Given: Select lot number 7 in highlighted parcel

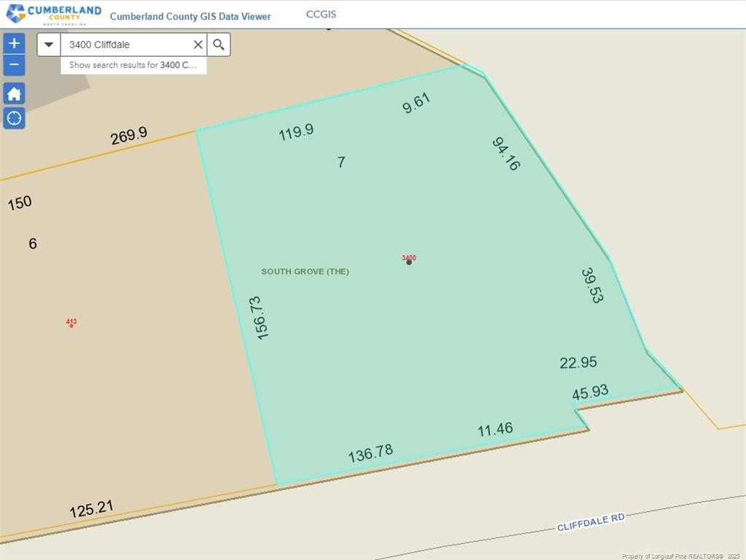Looking at the screenshot, I should tap(341, 162).
